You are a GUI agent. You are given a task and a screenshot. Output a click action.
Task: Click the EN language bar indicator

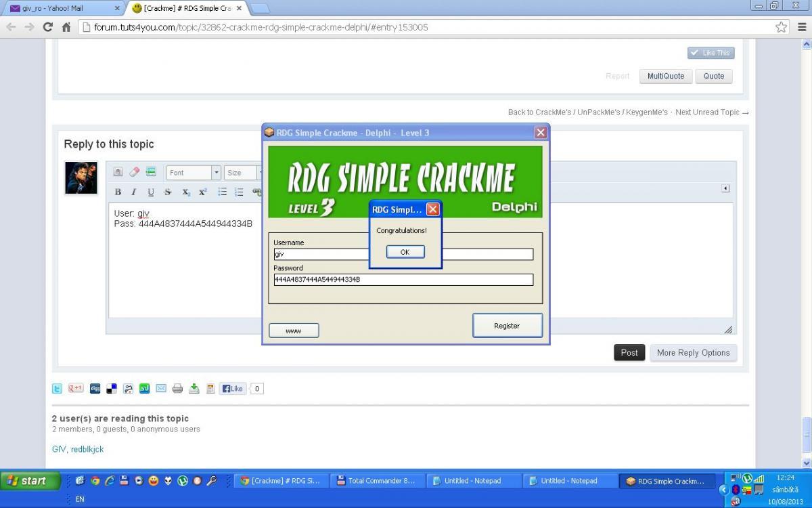[80, 499]
